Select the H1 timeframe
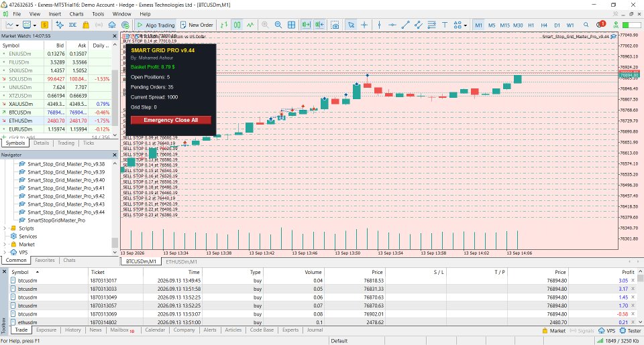The image size is (644, 345). tap(531, 25)
